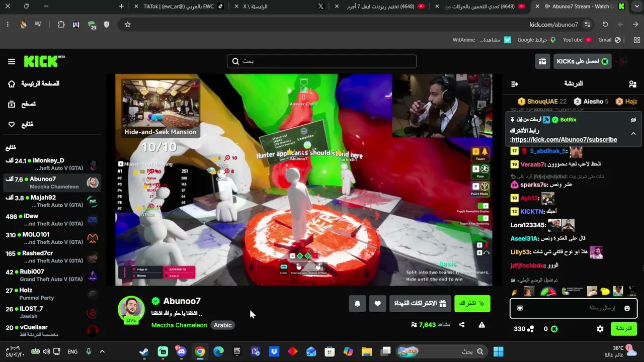Open chat settings gear
This screenshot has width=644, height=362.
pyautogui.click(x=600, y=329)
